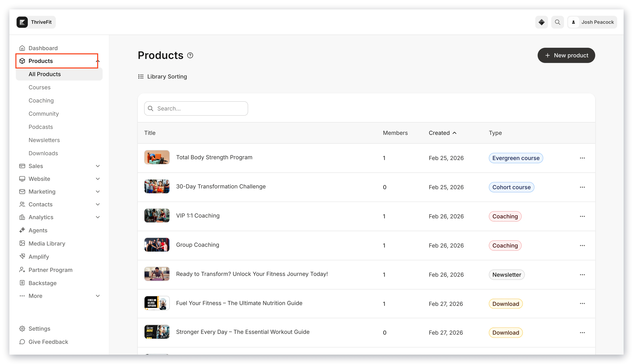
Task: Click the Members column header
Action: (x=395, y=133)
